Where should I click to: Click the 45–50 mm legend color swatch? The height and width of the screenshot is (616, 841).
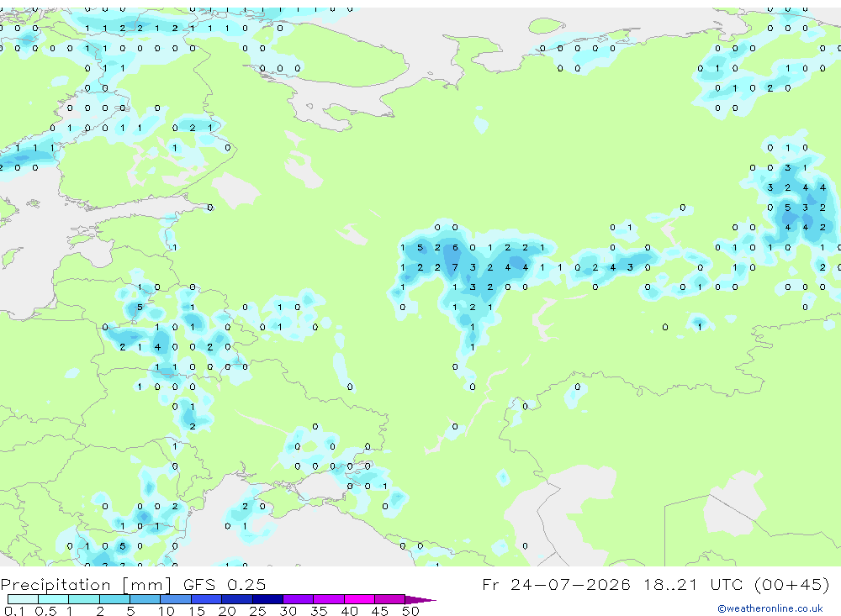click(x=390, y=599)
